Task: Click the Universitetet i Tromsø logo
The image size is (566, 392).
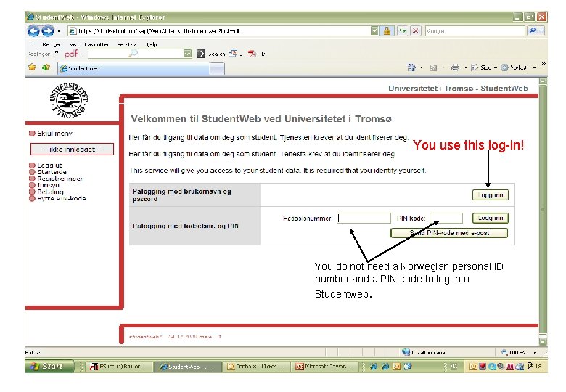Action: coord(69,100)
